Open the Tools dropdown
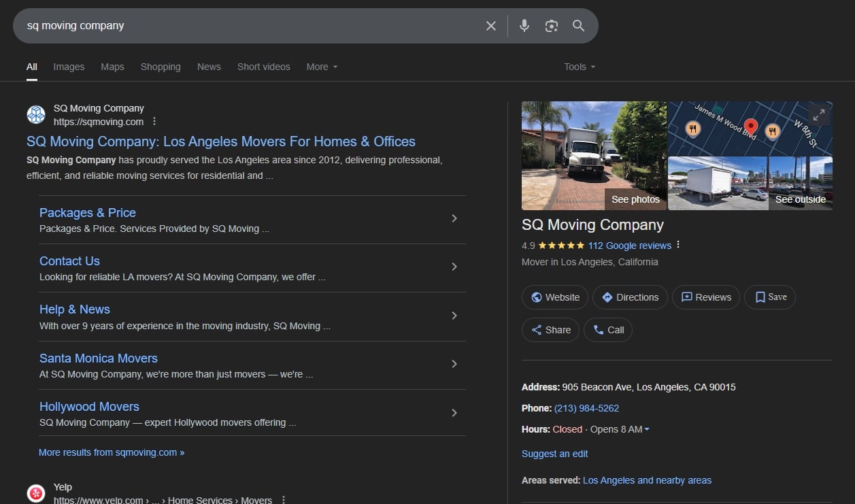855x504 pixels. [x=580, y=67]
